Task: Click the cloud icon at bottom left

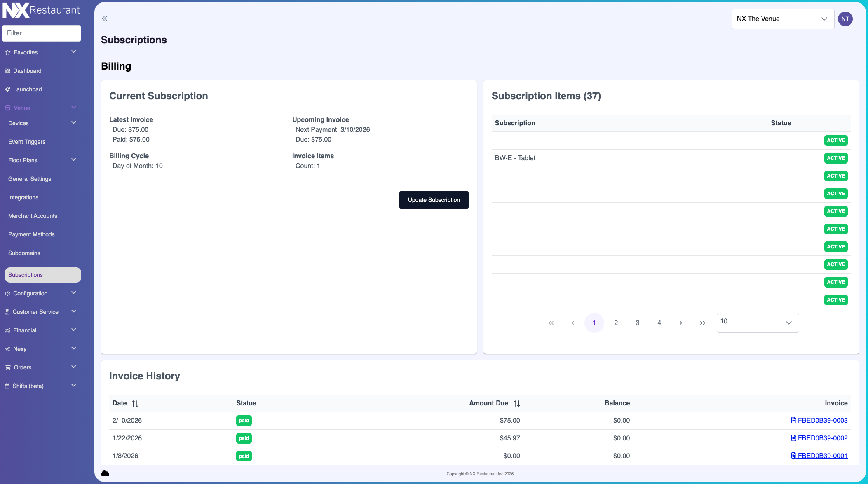Action: [105, 473]
